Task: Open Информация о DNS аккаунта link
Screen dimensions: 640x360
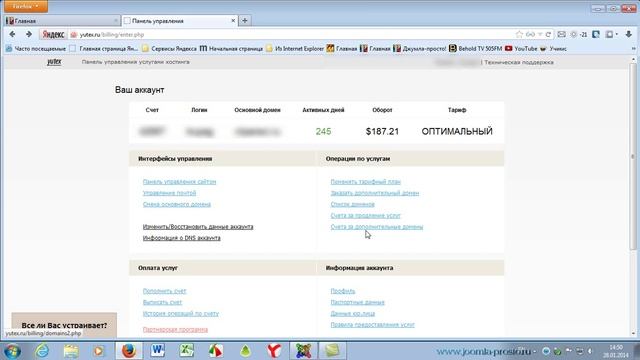Action: coord(182,238)
